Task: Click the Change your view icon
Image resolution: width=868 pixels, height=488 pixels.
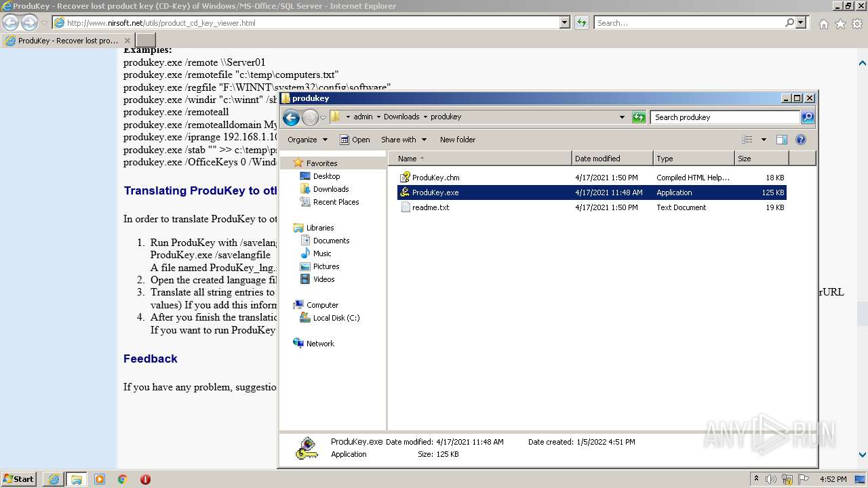Action: [x=747, y=140]
